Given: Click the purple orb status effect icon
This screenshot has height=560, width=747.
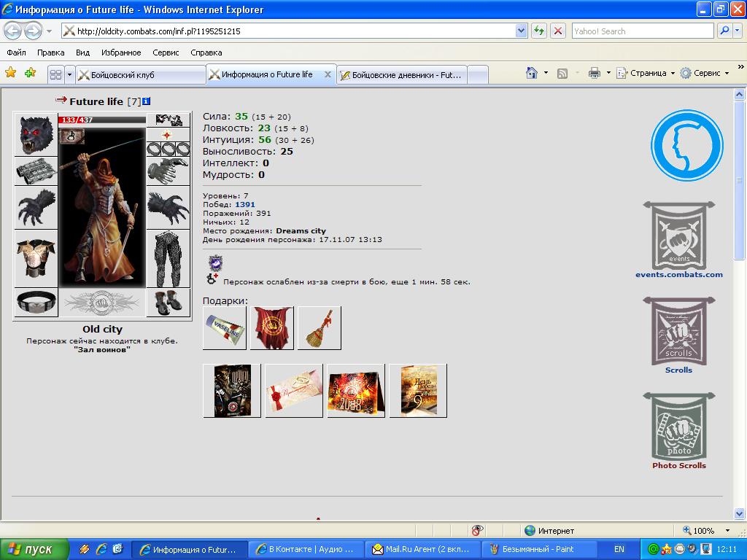Looking at the screenshot, I should tap(216, 262).
